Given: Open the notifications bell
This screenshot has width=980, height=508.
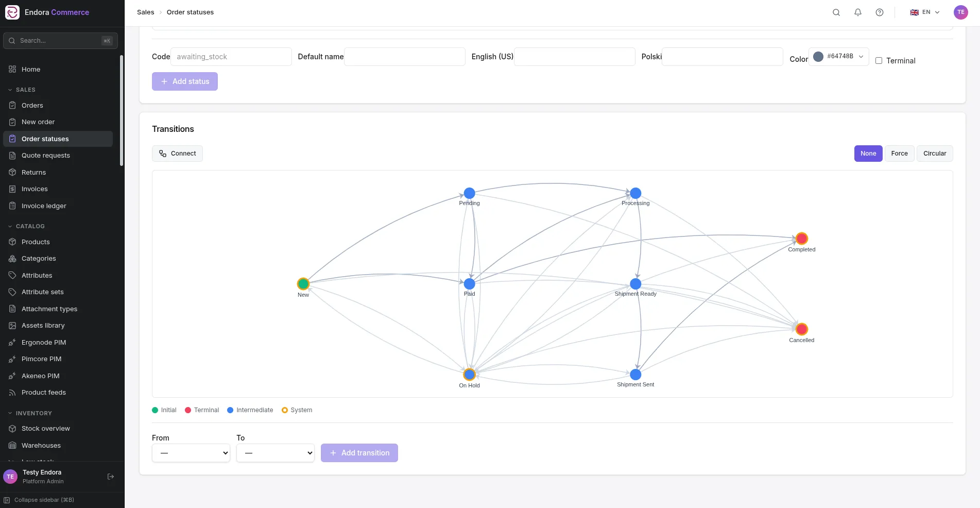Looking at the screenshot, I should click(x=858, y=12).
